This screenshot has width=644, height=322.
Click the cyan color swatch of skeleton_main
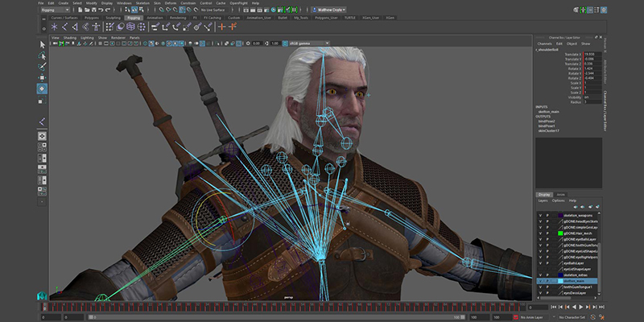coord(560,281)
